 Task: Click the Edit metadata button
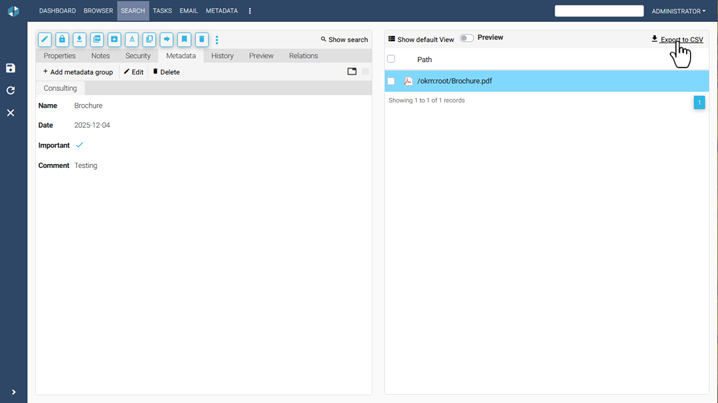coord(134,72)
